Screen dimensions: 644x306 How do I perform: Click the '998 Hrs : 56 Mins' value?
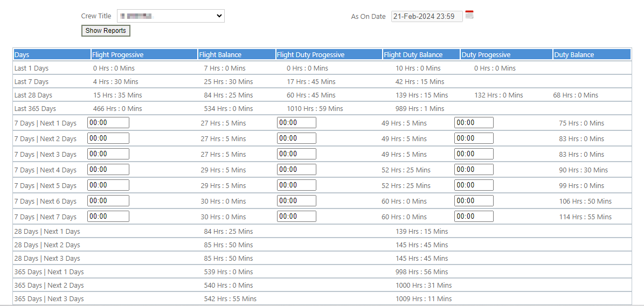pyautogui.click(x=422, y=272)
